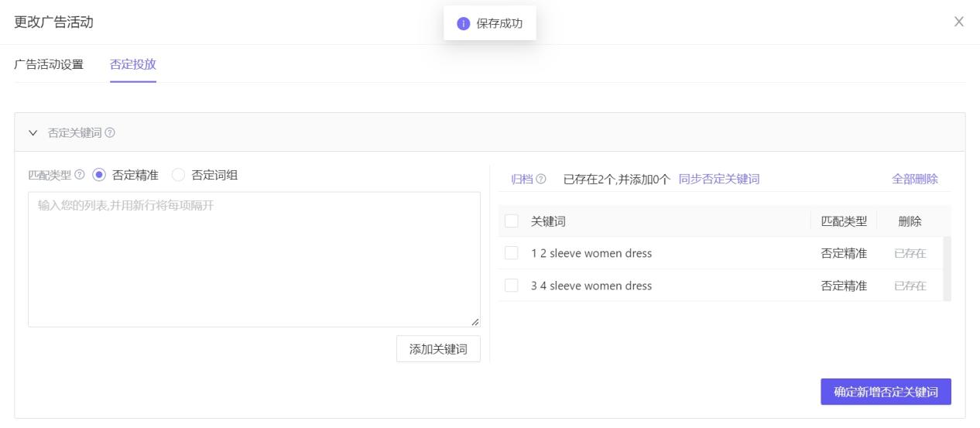Click the textarea resize handle corner
Screen dimensions: 980x428
click(475, 322)
